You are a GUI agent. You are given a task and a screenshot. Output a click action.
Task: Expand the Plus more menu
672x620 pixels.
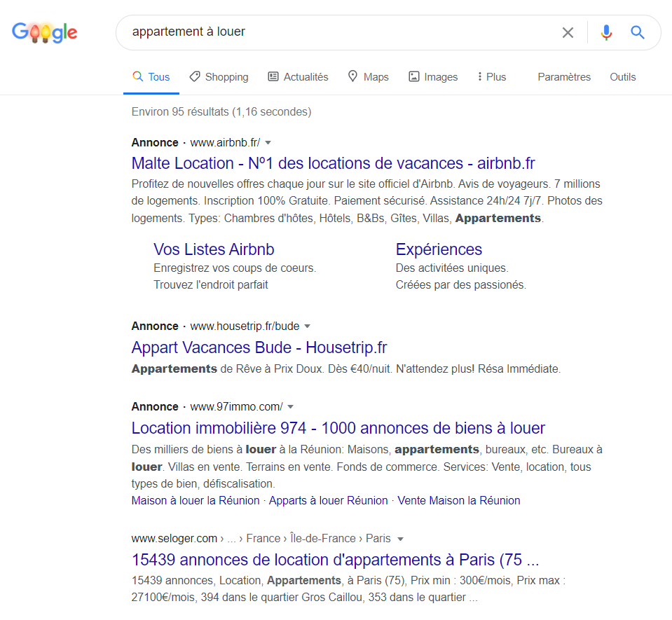tap(491, 77)
